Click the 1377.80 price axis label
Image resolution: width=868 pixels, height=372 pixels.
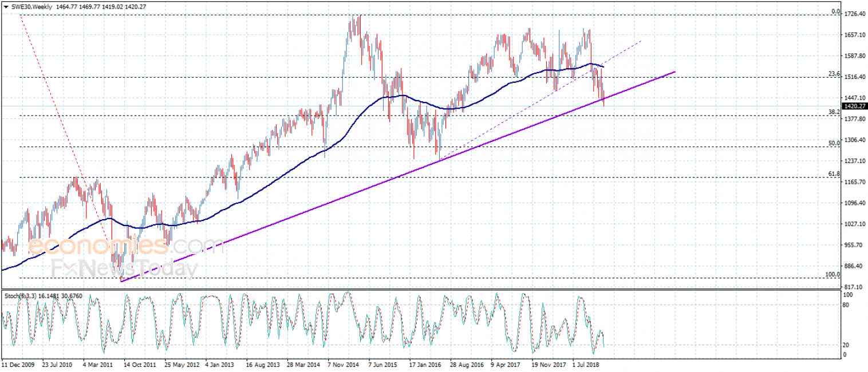pyautogui.click(x=855, y=119)
